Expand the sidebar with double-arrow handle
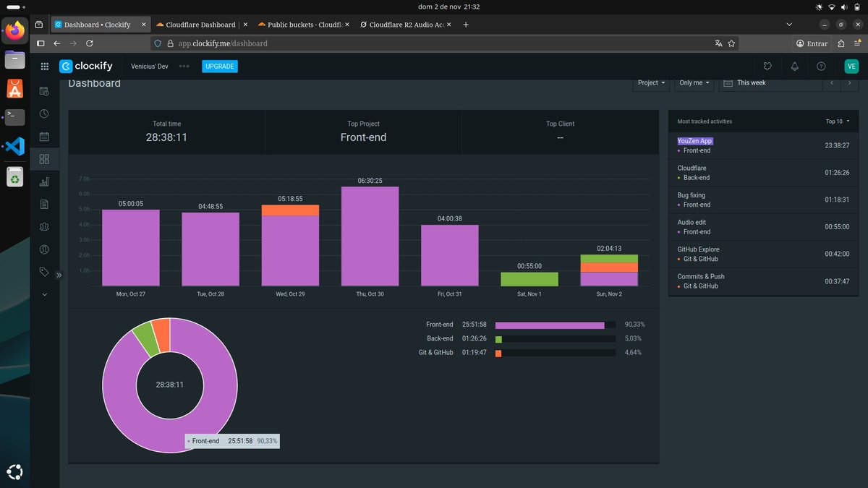This screenshot has width=868, height=488. (59, 275)
